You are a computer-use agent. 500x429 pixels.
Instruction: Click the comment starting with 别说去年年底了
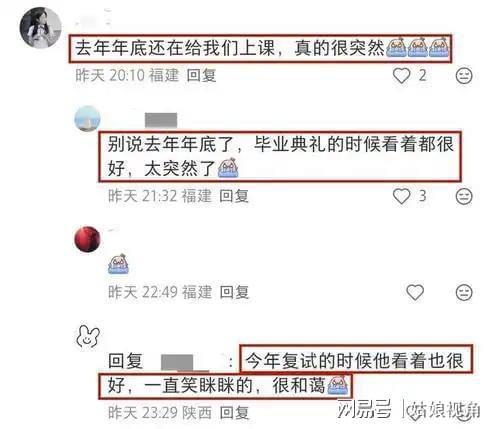click(x=280, y=156)
